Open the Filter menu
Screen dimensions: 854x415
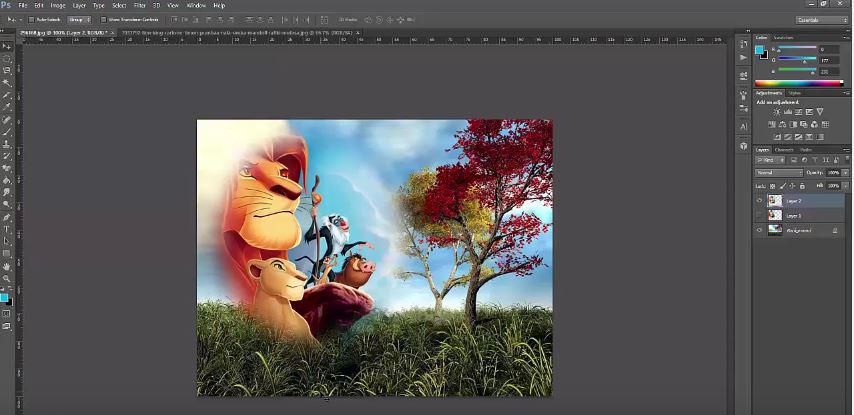pos(140,5)
